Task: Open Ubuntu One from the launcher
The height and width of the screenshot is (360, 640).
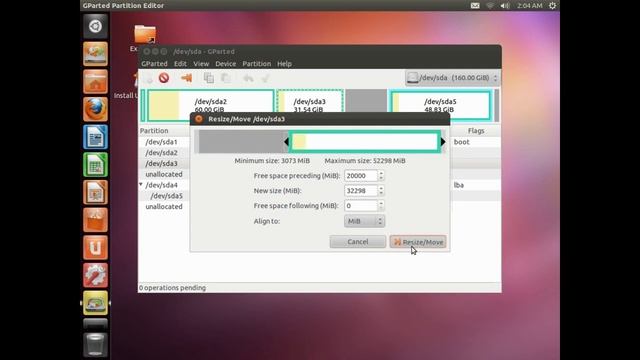Action: [x=96, y=247]
